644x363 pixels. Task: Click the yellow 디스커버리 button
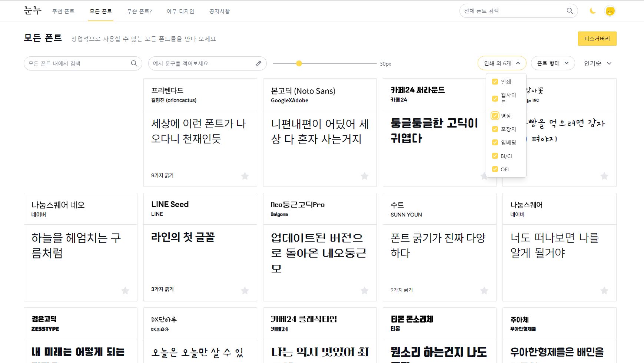click(x=597, y=39)
